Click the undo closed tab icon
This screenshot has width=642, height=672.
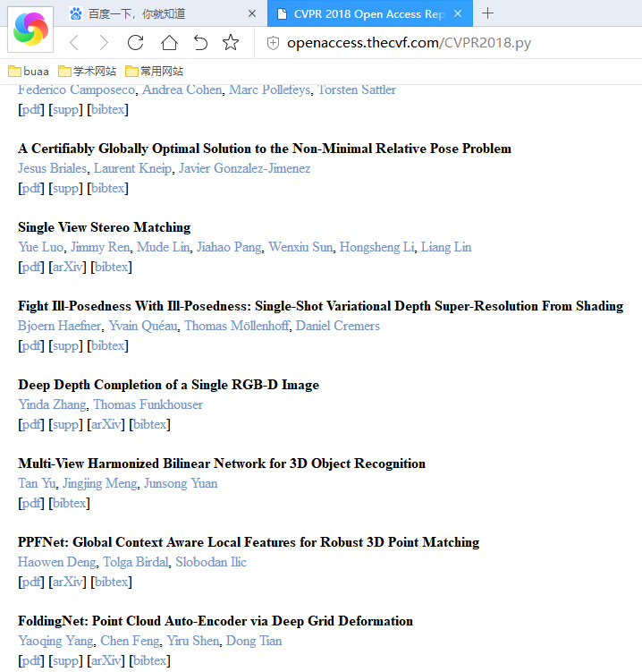(x=200, y=43)
